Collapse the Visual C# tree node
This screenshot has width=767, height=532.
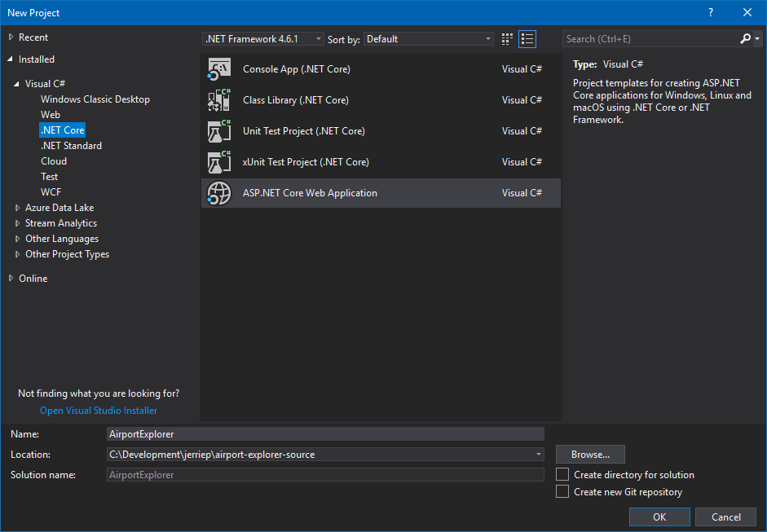pyautogui.click(x=16, y=84)
